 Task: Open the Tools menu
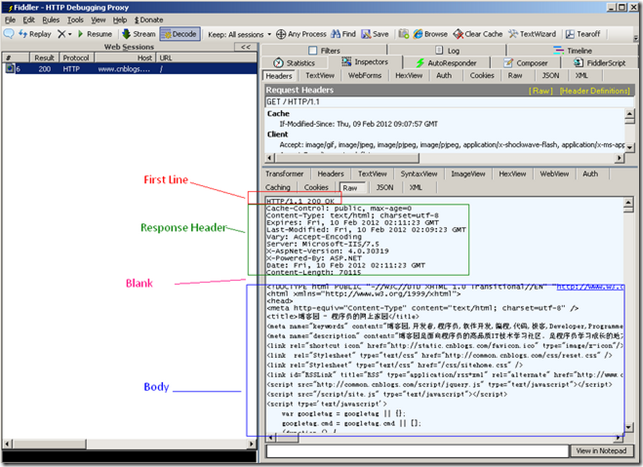pyautogui.click(x=75, y=20)
